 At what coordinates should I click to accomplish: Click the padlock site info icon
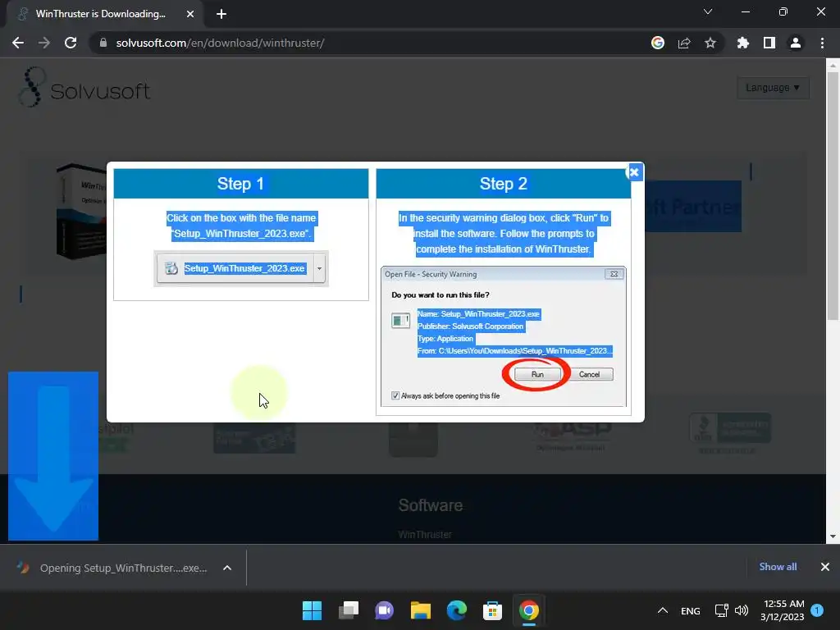(103, 43)
